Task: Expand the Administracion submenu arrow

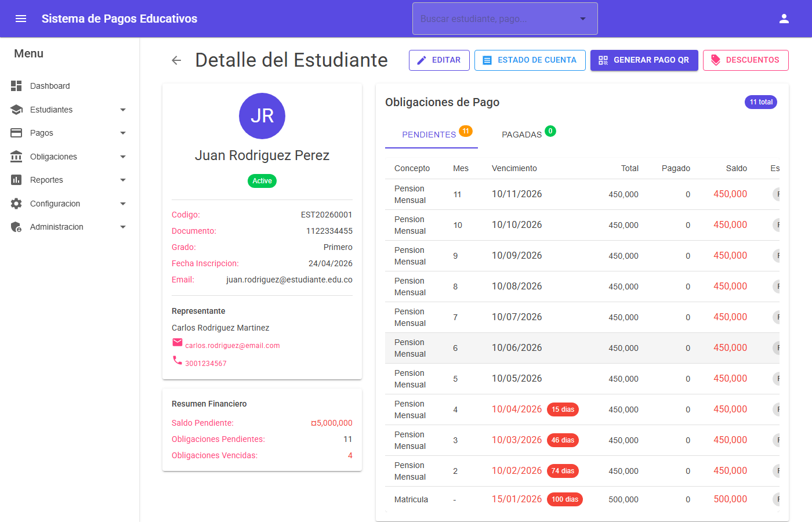Action: (123, 227)
